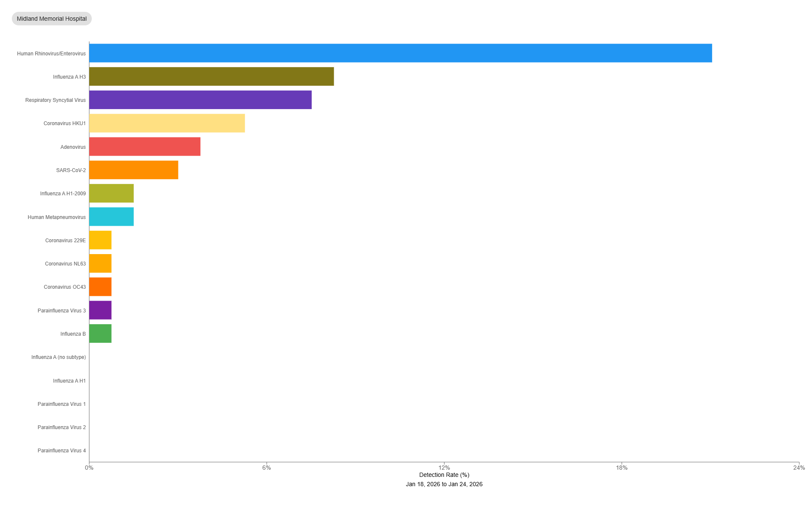Click the Parainfluenza Virus 4 axis label

(61, 451)
